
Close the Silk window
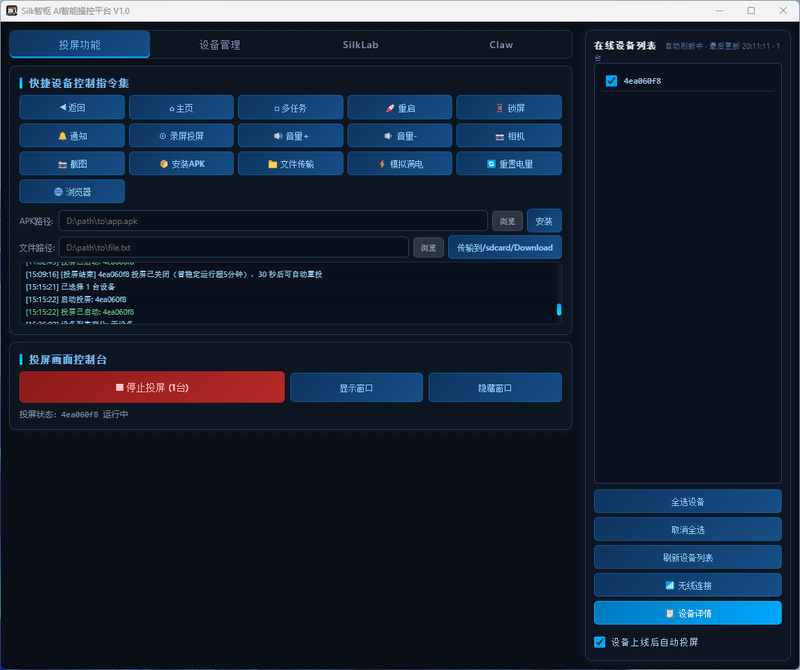pos(783,11)
